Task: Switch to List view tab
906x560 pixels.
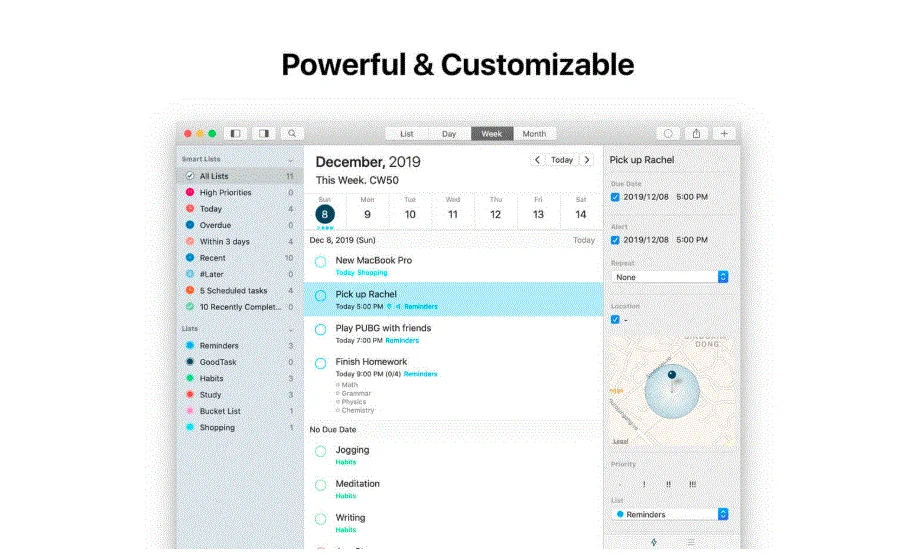Action: pyautogui.click(x=407, y=133)
